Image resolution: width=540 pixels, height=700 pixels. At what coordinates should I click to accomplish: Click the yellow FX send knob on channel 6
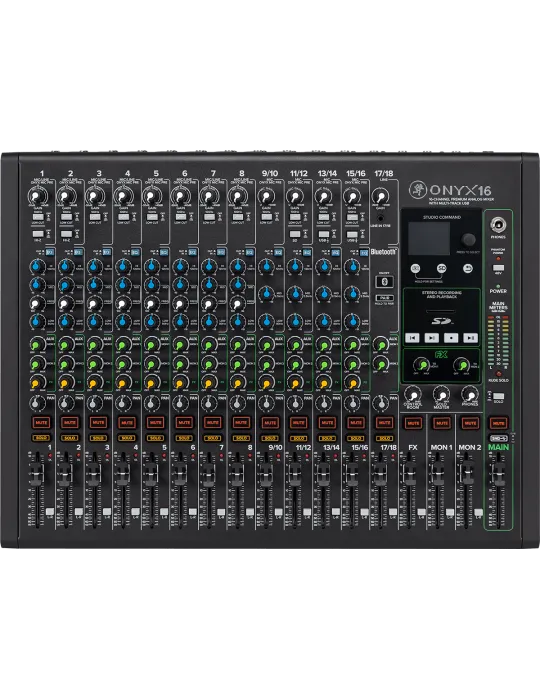180,383
